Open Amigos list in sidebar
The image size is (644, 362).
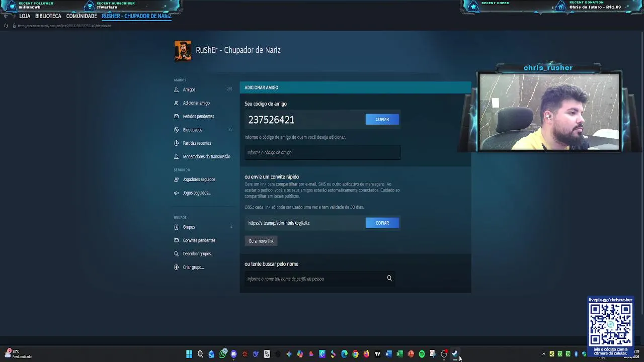(x=189, y=89)
